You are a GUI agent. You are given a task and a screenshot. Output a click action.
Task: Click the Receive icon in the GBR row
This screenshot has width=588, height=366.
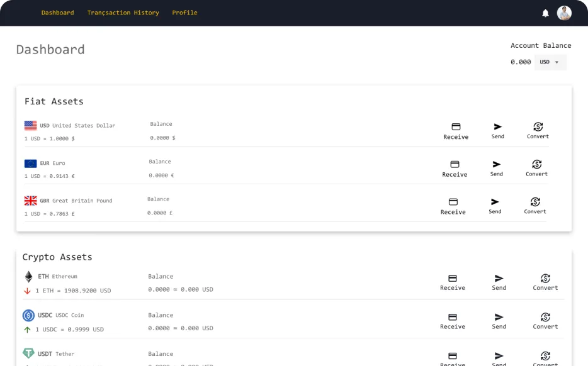click(453, 202)
